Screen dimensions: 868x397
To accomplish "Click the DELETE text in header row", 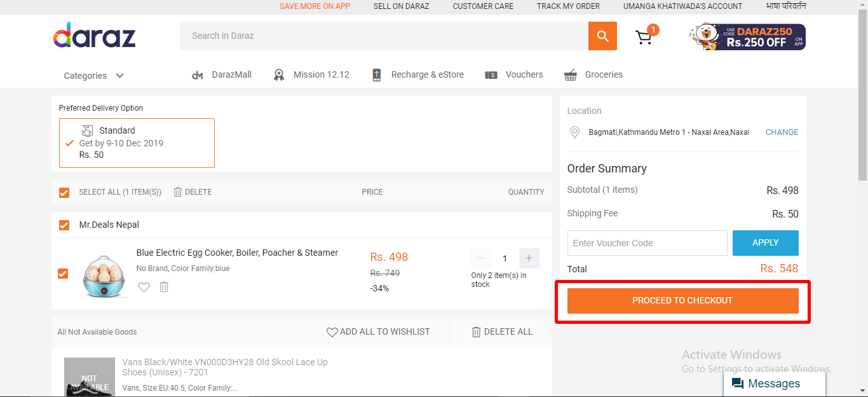I will click(198, 192).
